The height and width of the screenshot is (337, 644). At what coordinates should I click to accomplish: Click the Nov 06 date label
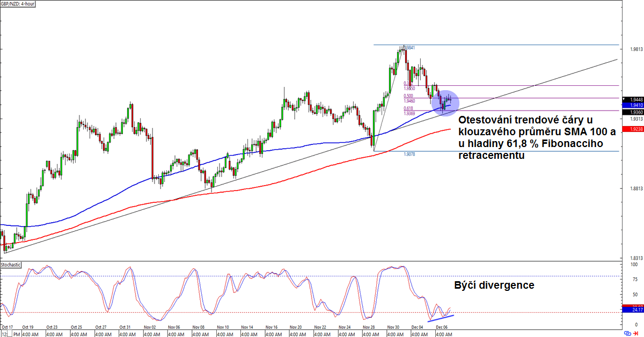tap(174, 327)
